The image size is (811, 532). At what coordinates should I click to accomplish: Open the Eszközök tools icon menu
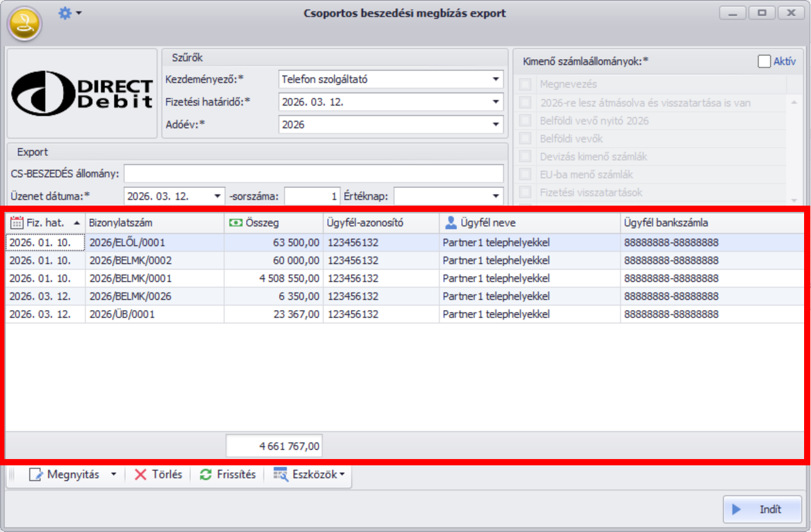[281, 475]
